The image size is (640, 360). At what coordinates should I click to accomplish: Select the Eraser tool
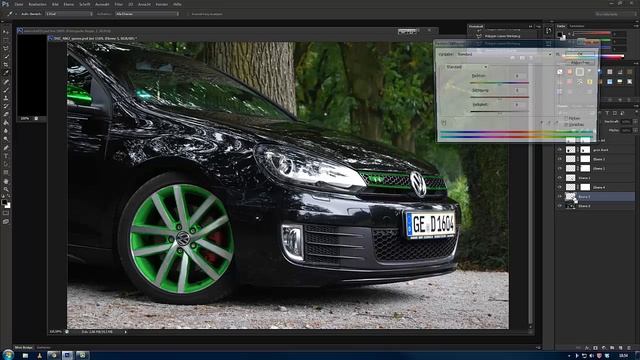click(x=6, y=115)
